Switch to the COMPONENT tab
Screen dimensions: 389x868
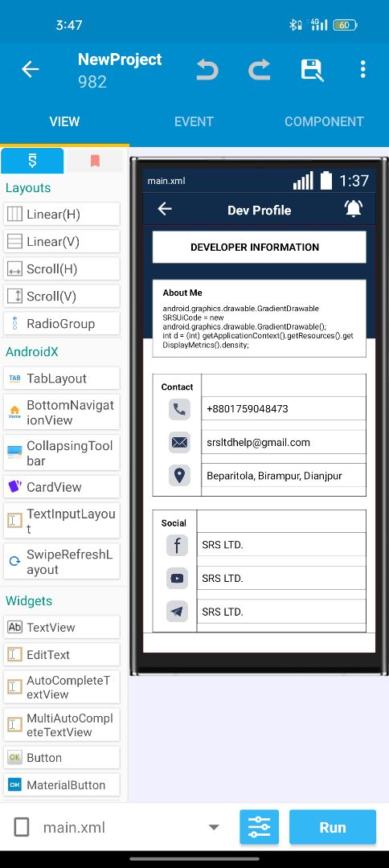coord(324,121)
